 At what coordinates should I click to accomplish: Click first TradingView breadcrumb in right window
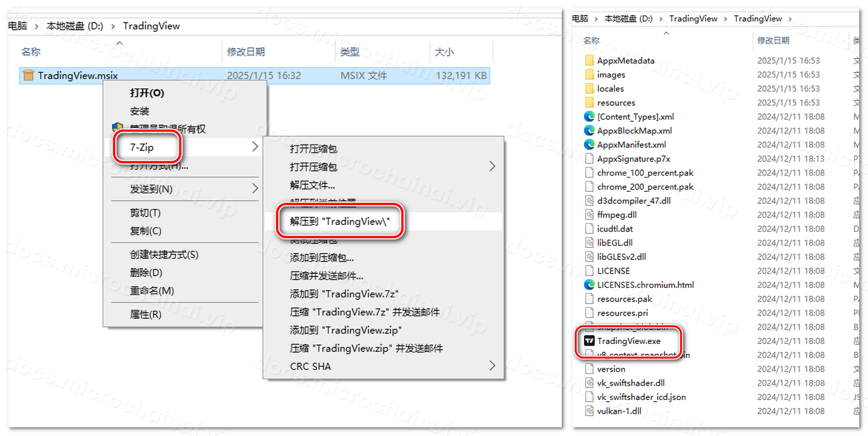point(693,19)
